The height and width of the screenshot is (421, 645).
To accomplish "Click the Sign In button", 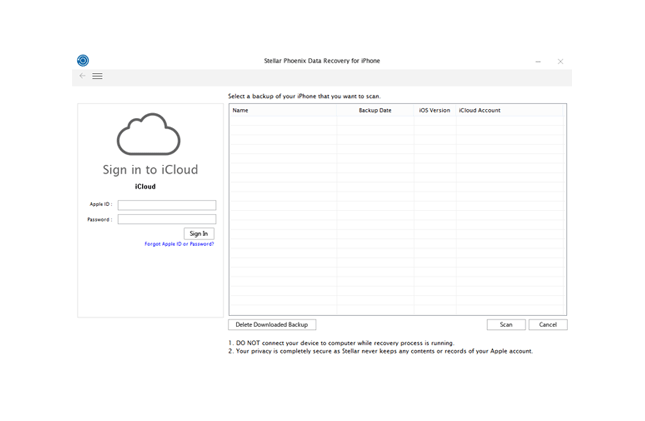I will (x=199, y=234).
